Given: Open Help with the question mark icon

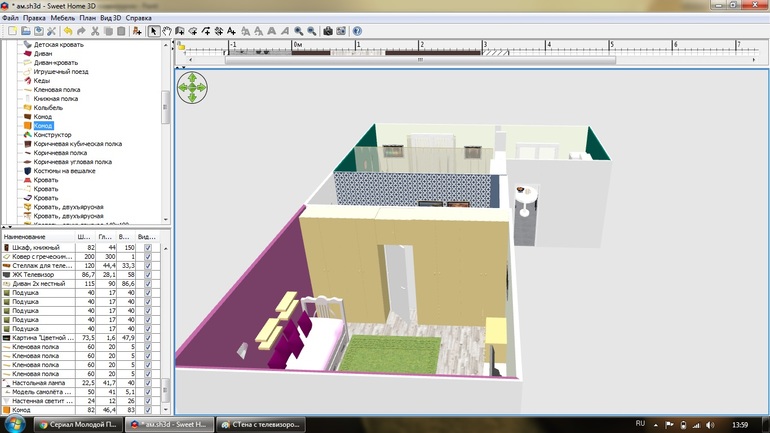Looking at the screenshot, I should [357, 31].
